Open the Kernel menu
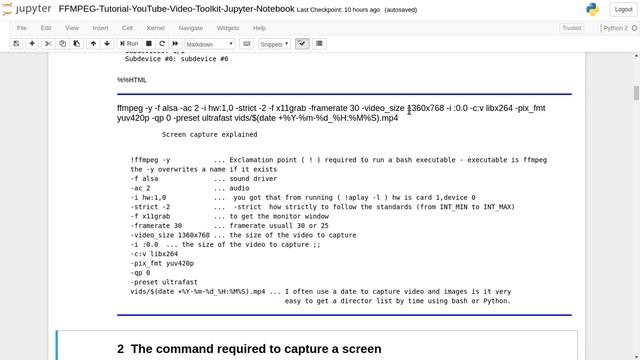 tap(156, 28)
